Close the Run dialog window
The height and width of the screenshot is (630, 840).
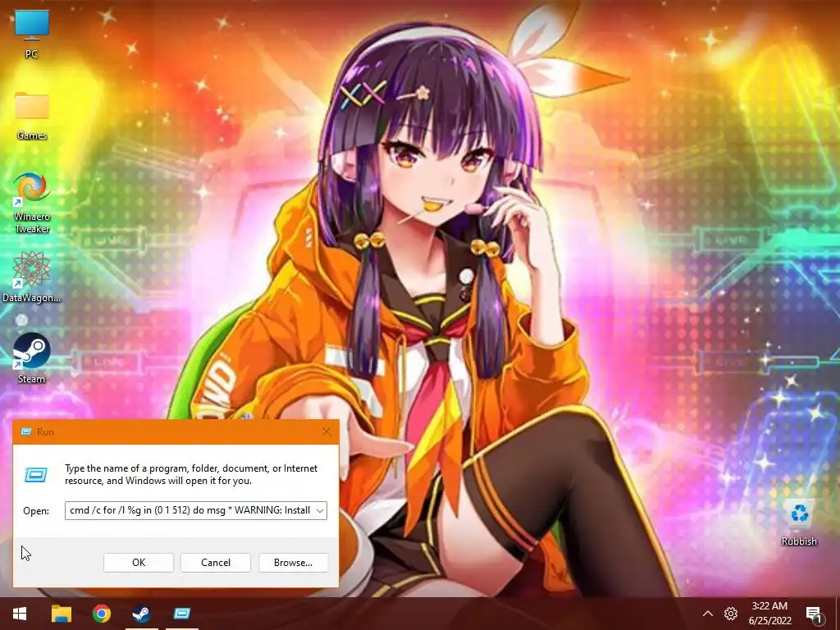pyautogui.click(x=326, y=431)
